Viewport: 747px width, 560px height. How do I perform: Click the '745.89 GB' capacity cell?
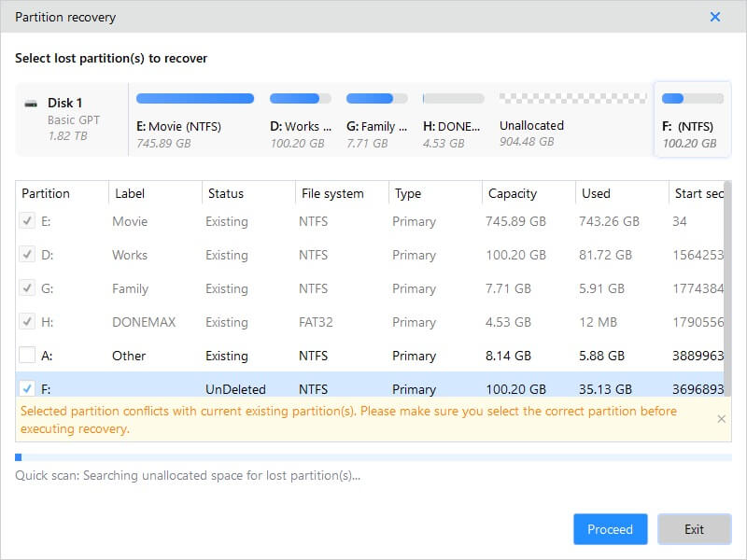click(515, 221)
